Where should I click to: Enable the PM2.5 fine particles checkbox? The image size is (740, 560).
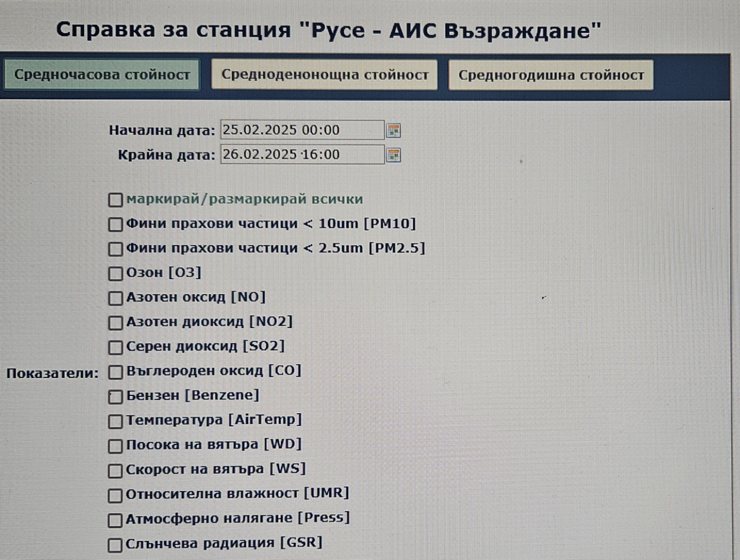(x=116, y=249)
